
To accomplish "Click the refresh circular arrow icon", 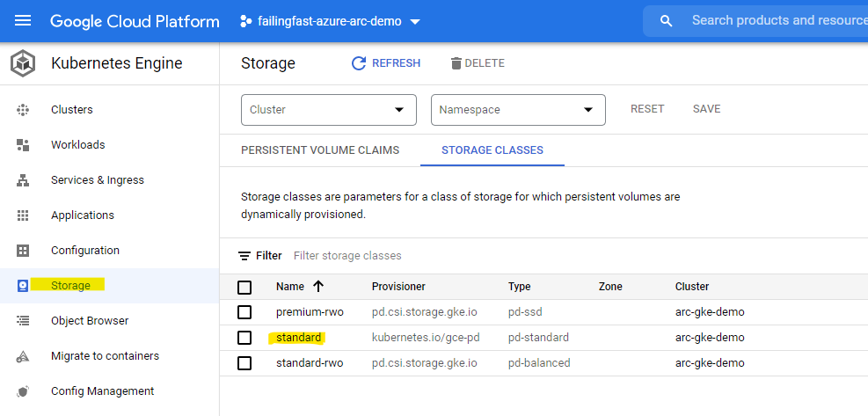I will 359,63.
